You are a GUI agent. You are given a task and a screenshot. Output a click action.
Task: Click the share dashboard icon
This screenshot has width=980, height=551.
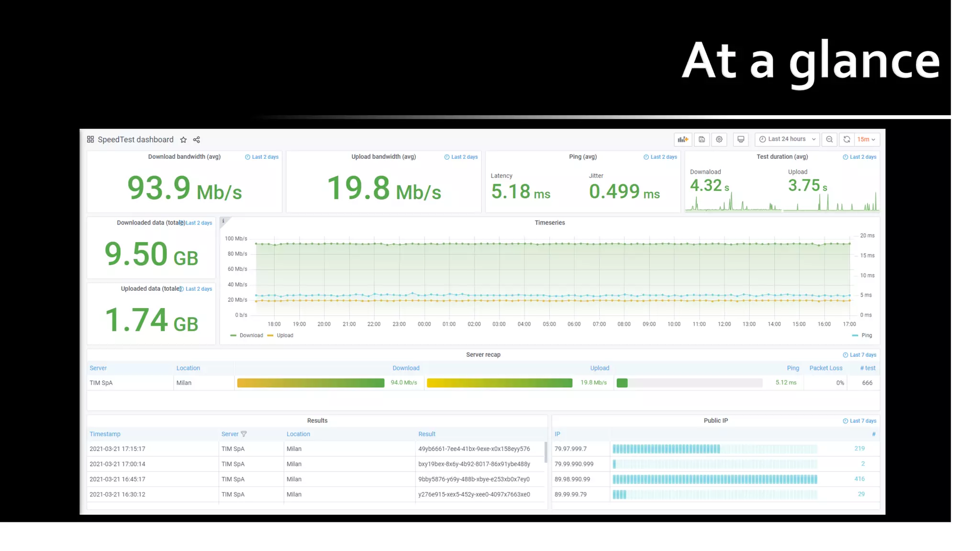tap(196, 140)
